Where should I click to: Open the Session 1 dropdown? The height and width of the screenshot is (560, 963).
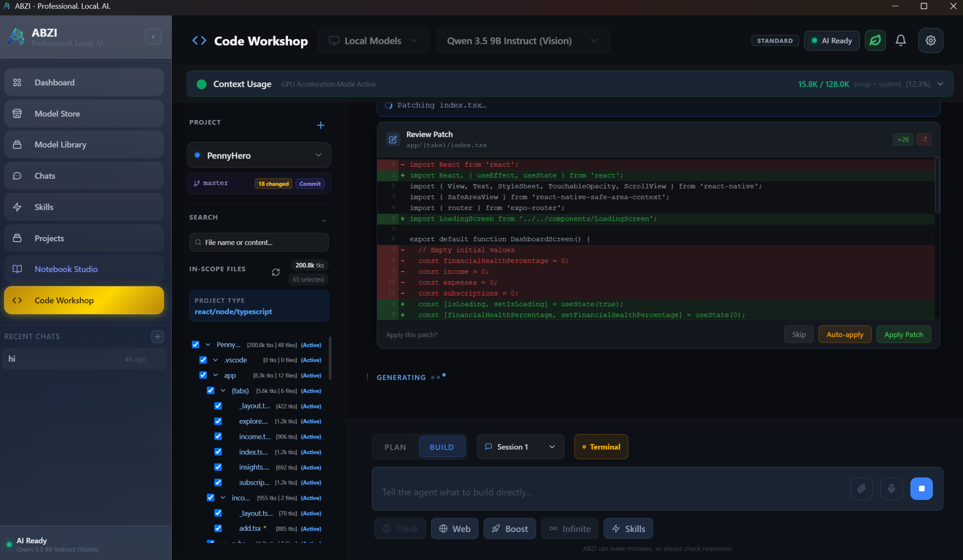(x=520, y=447)
